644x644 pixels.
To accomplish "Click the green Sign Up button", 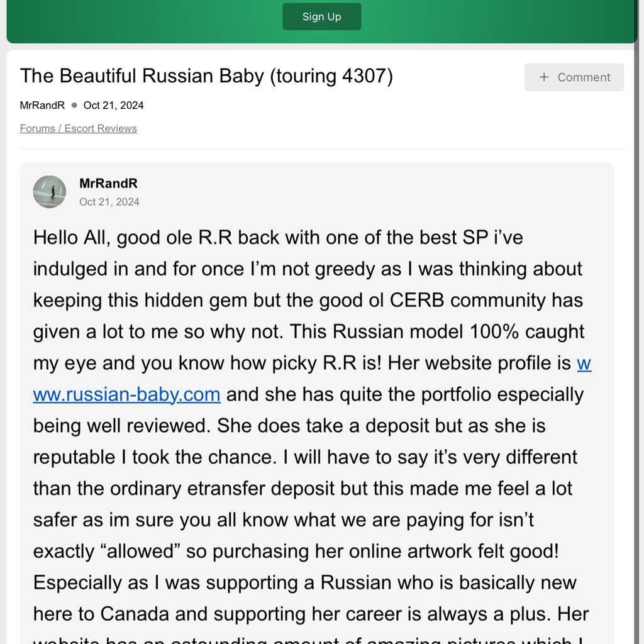I will [321, 16].
